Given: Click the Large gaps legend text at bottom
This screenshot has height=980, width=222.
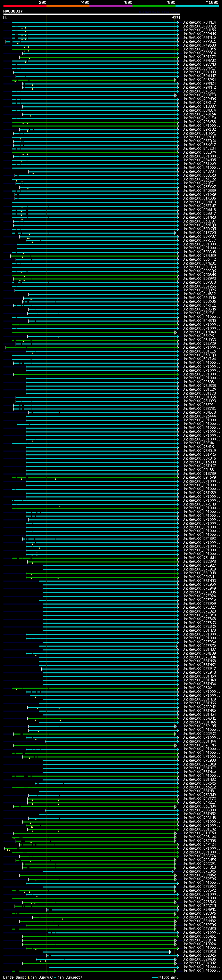Looking at the screenshot, I should pos(43,977).
